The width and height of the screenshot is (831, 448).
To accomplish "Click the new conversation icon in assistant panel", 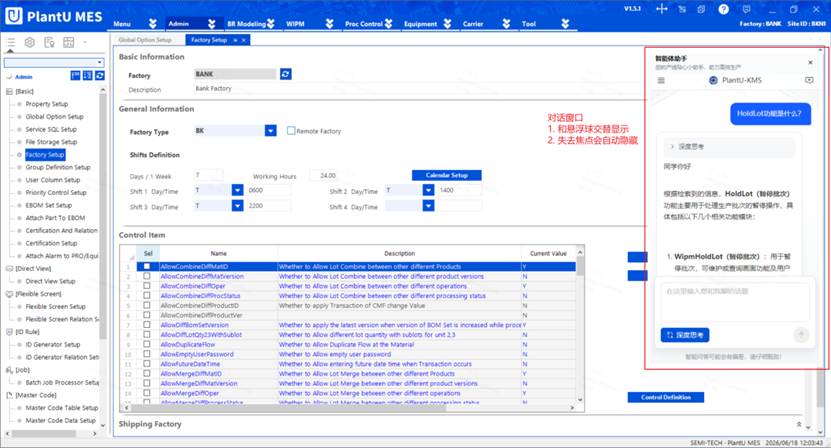I will (809, 80).
